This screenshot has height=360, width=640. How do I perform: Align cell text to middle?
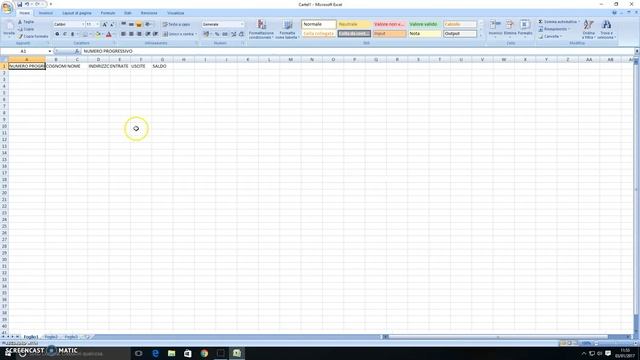(x=131, y=24)
